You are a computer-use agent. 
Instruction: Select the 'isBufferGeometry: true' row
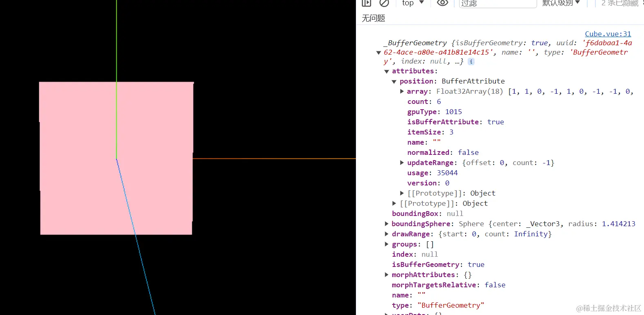coord(438,264)
